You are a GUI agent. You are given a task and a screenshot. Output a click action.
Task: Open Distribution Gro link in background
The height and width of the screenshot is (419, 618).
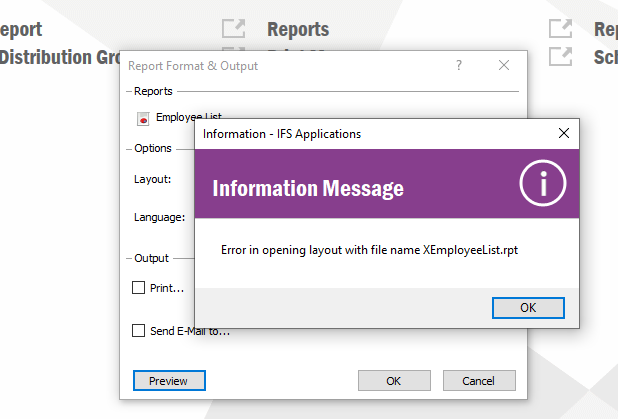pyautogui.click(x=60, y=58)
